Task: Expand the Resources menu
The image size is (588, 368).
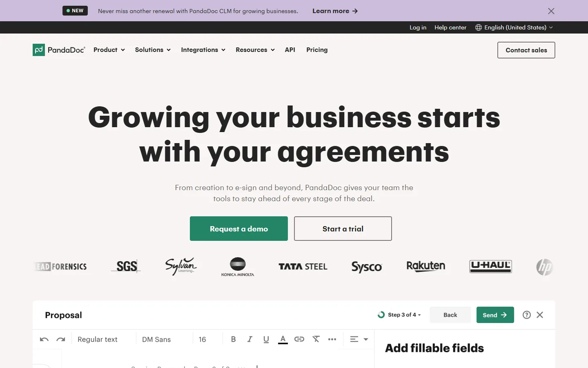Action: [255, 50]
